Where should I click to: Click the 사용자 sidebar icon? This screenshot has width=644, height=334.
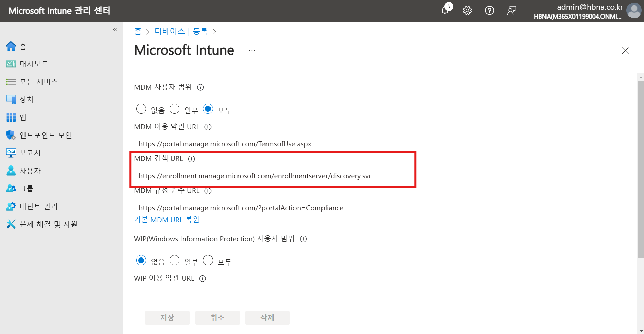pos(11,171)
